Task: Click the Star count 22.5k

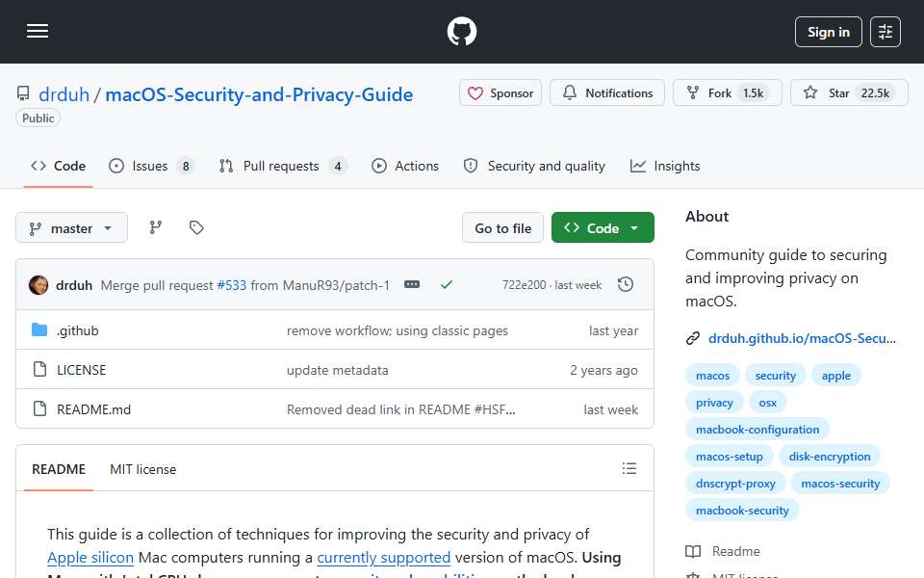Action: (x=875, y=93)
